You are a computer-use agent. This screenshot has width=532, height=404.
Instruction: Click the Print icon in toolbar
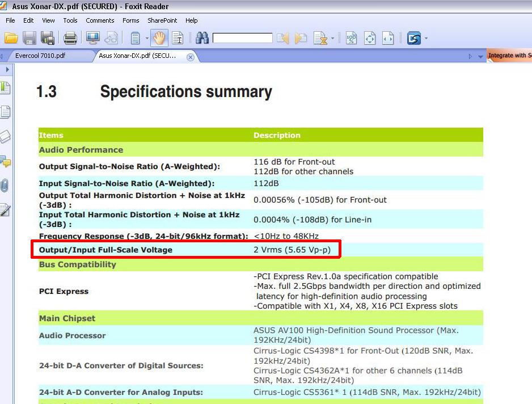tap(70, 39)
